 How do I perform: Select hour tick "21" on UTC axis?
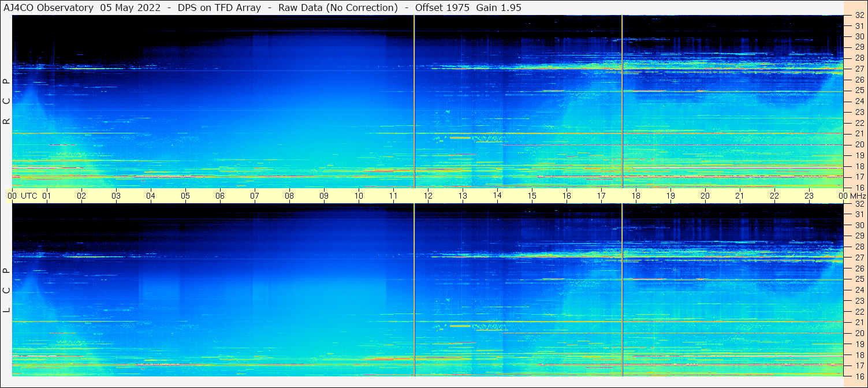tap(740, 196)
